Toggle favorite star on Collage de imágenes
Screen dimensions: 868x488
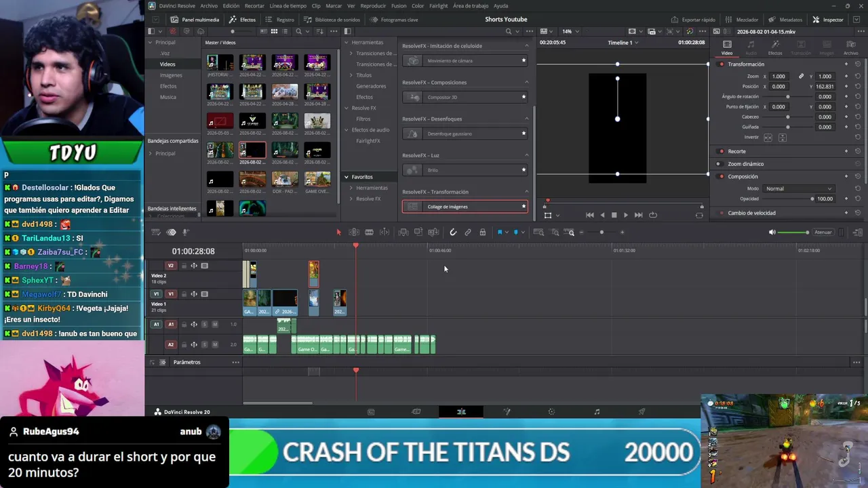click(x=524, y=207)
